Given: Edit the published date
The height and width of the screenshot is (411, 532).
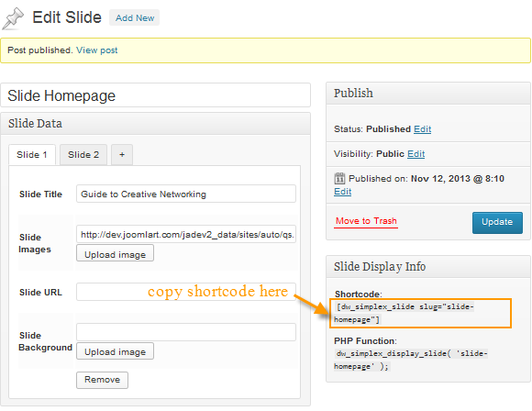Looking at the screenshot, I should pos(343,192).
